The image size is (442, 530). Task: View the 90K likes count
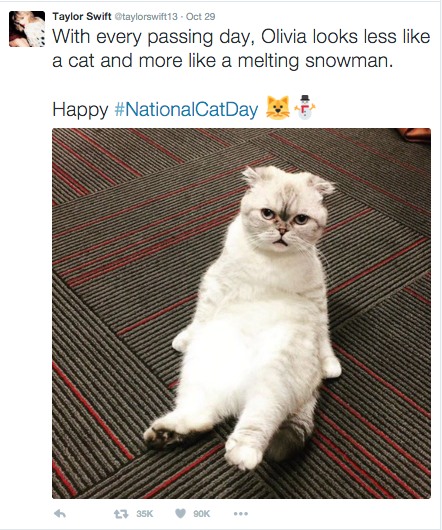202,514
